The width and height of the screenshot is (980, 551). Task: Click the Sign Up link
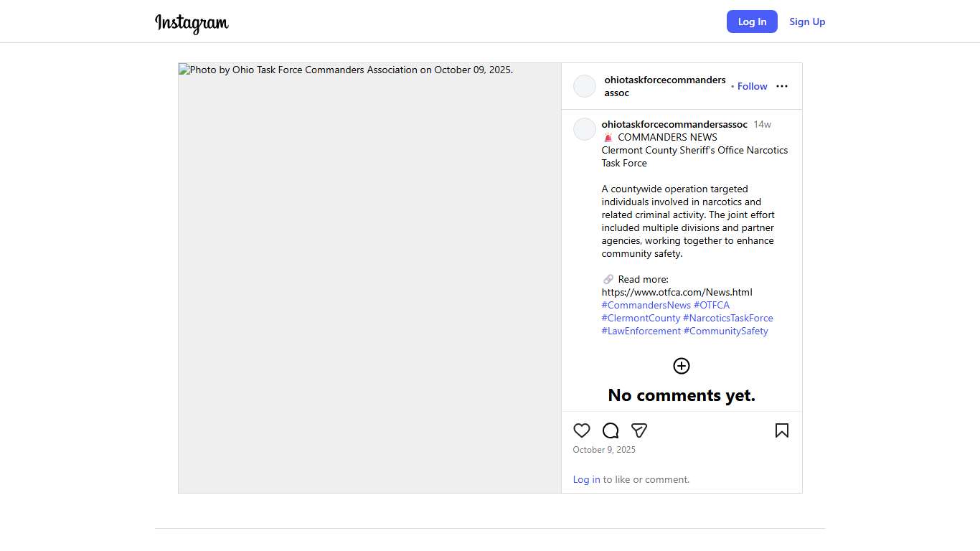click(807, 22)
